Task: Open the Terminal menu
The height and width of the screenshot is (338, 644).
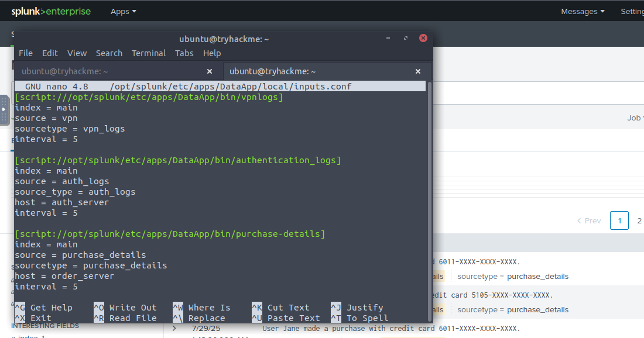Action: 148,53
